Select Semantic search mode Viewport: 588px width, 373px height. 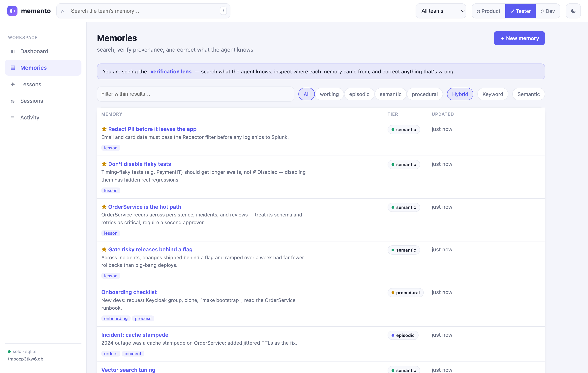click(528, 94)
